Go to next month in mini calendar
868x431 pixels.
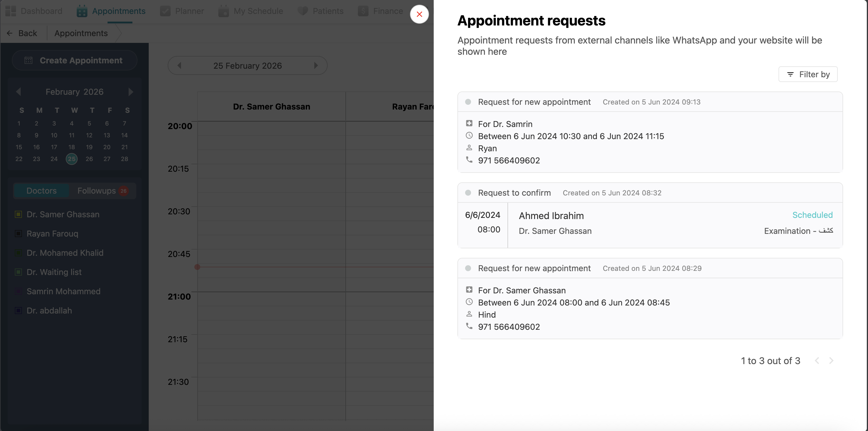131,91
